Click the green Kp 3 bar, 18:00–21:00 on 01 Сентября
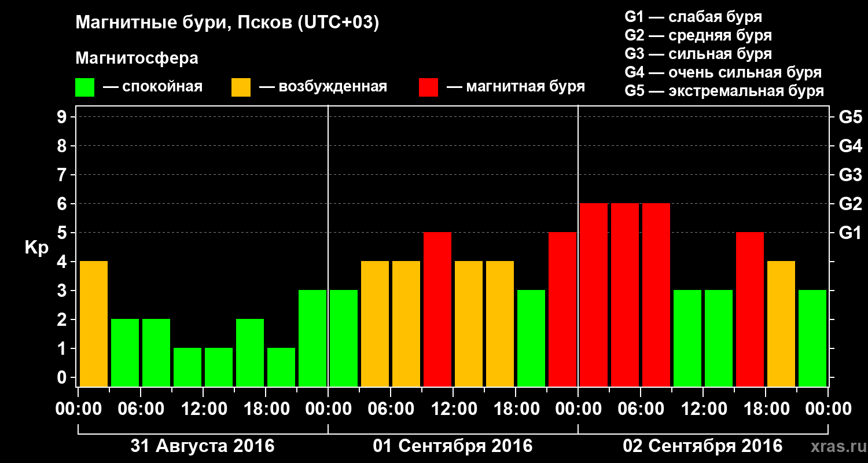 (531, 338)
